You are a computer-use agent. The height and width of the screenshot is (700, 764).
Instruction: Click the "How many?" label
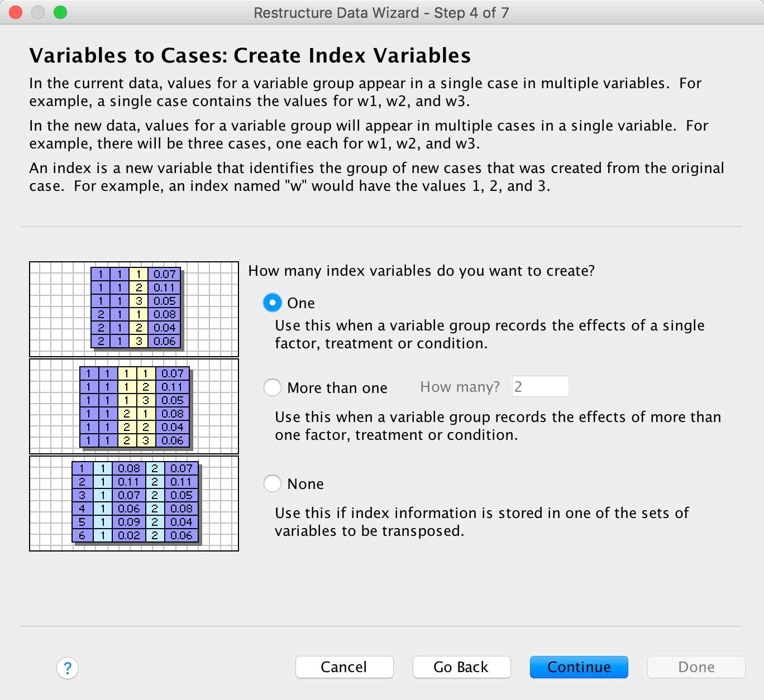point(460,387)
